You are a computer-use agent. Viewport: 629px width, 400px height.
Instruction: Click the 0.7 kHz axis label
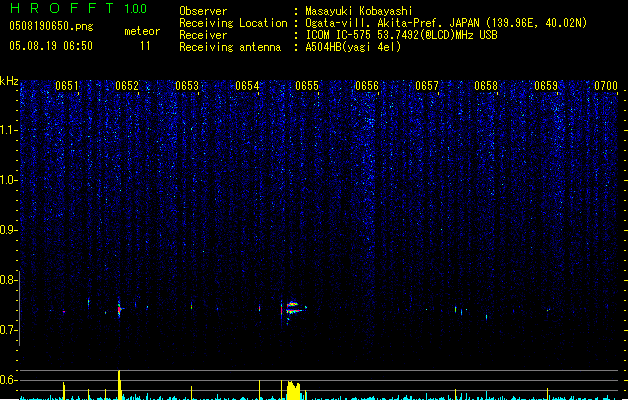click(8, 330)
